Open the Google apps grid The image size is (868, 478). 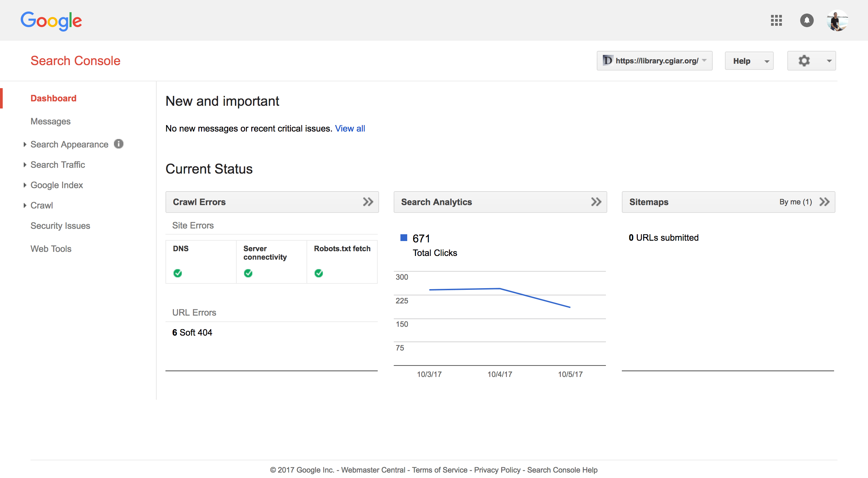[x=776, y=20]
